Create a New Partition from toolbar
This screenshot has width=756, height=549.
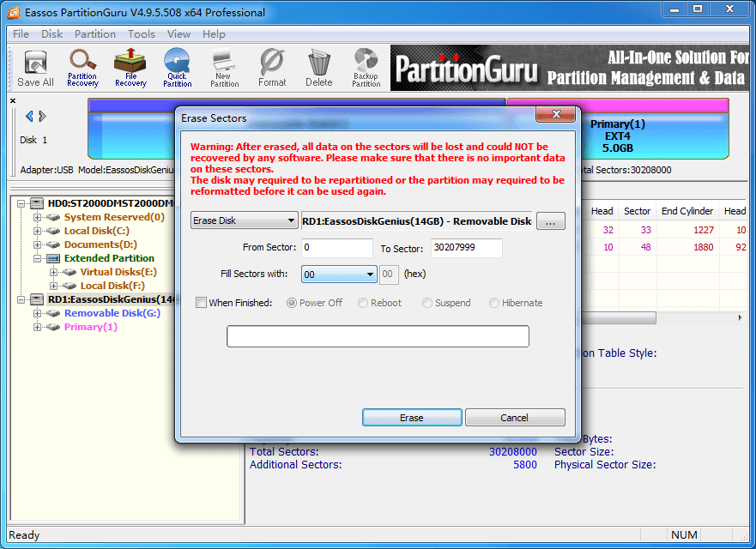(x=224, y=69)
